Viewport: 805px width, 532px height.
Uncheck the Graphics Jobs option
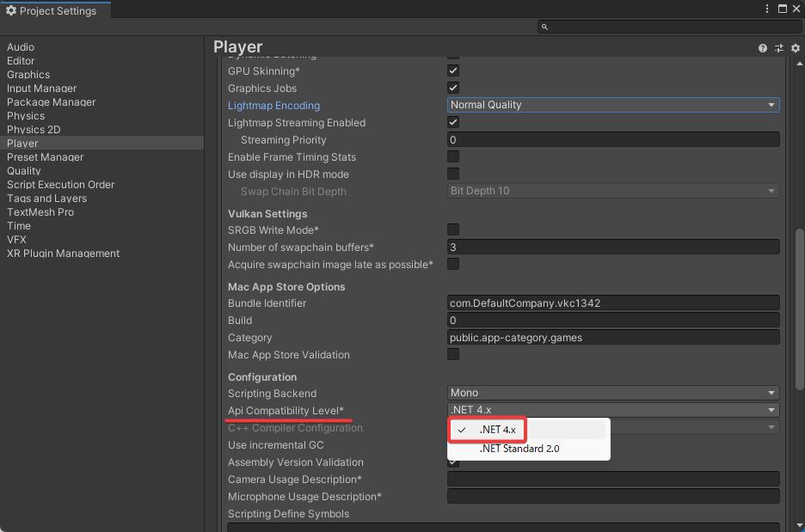pos(453,88)
